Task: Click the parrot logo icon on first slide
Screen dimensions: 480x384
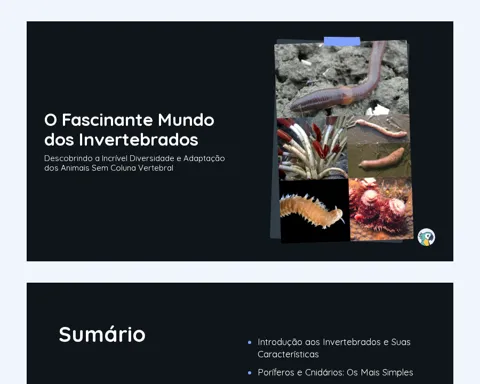Action: pos(426,237)
